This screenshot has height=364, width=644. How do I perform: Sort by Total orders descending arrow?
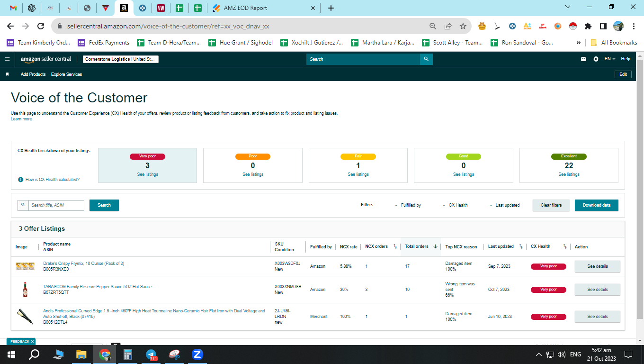(x=435, y=246)
